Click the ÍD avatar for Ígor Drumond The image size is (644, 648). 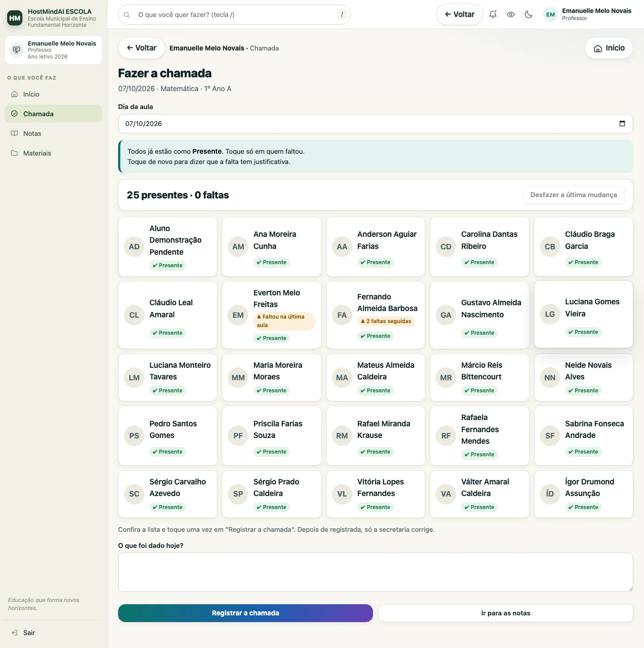coord(550,494)
